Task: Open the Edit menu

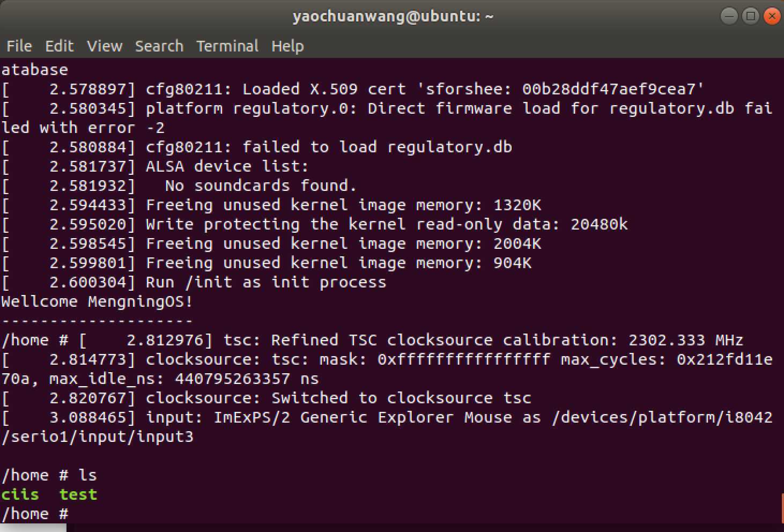Action: pos(59,46)
